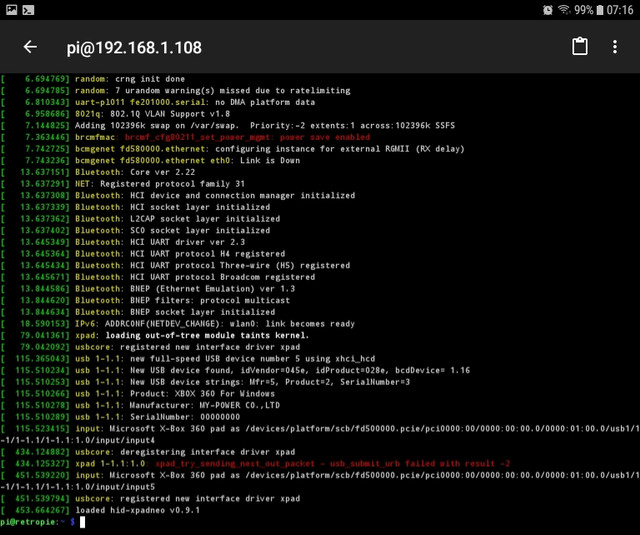Tap the 'uart-pl011 fe201000.serial' line
The width and height of the screenshot is (640, 535).
[x=158, y=102]
